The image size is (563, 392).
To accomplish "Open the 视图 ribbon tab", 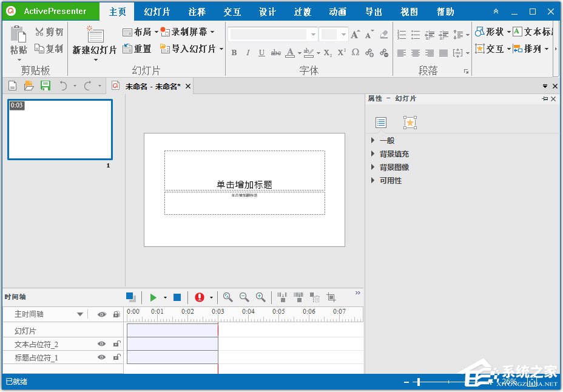I will tap(409, 12).
